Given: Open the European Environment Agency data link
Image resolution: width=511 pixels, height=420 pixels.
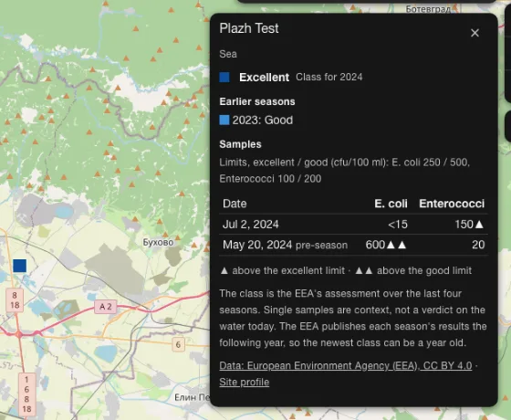Looking at the screenshot, I should click(x=346, y=365).
